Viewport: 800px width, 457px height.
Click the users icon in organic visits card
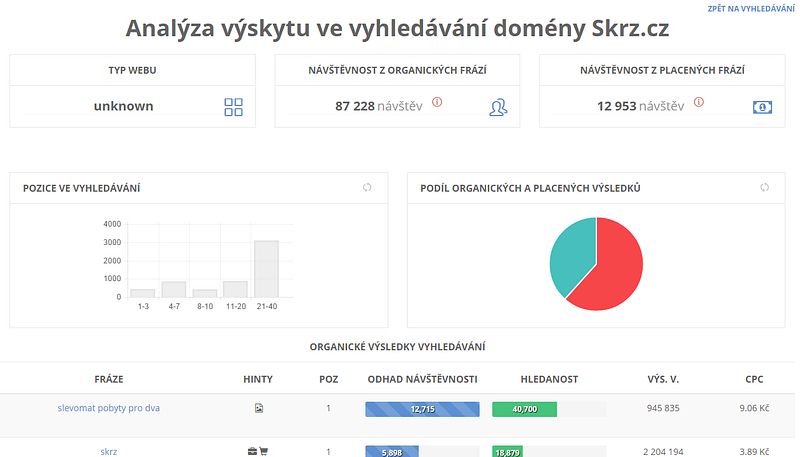[498, 107]
